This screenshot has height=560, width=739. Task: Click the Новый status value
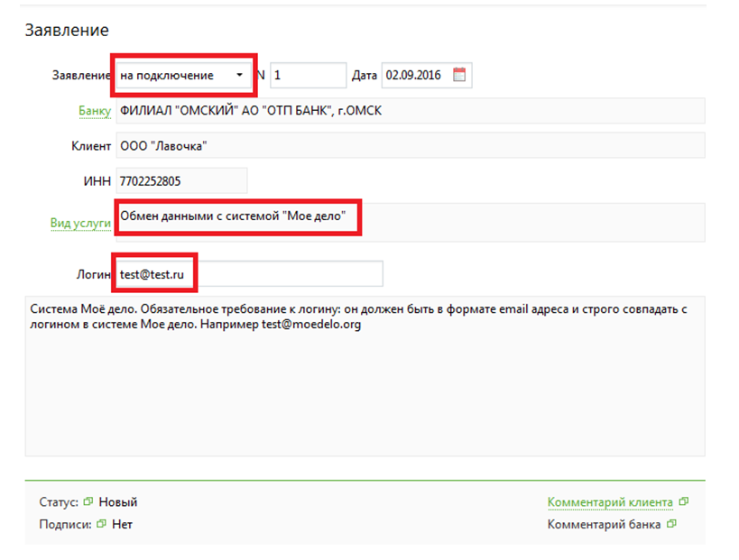point(118,502)
